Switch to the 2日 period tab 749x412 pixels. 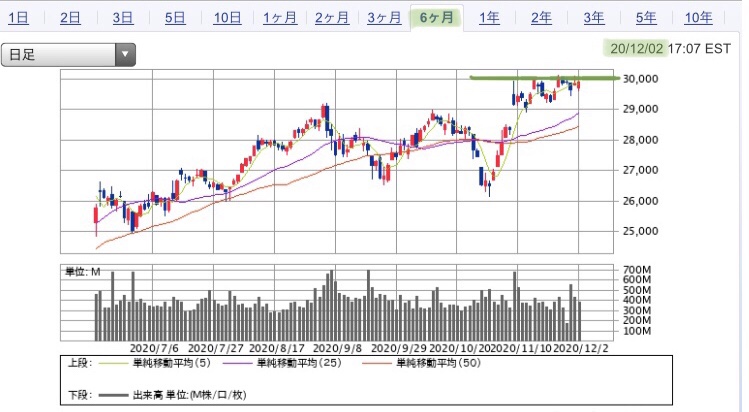(70, 18)
